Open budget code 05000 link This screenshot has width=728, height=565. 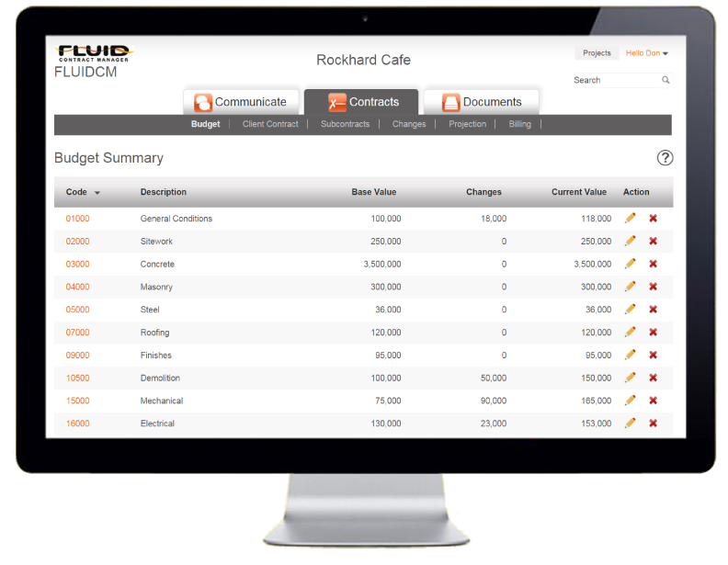[x=77, y=310]
